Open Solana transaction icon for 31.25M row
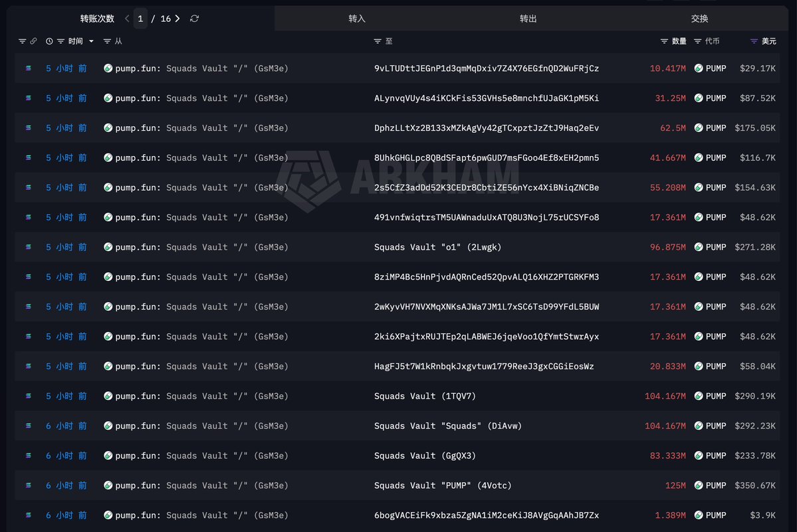Screen dimensions: 797x532 [x=29, y=98]
